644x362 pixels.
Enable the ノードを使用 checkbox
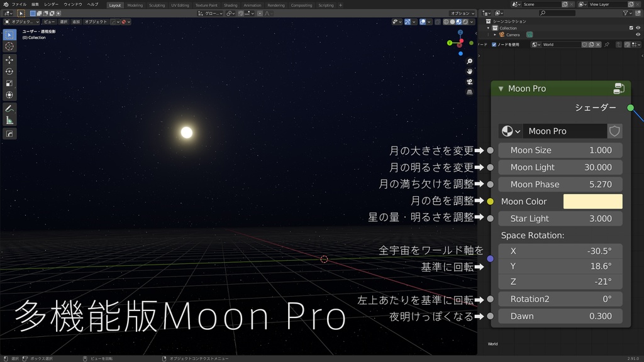pyautogui.click(x=494, y=44)
